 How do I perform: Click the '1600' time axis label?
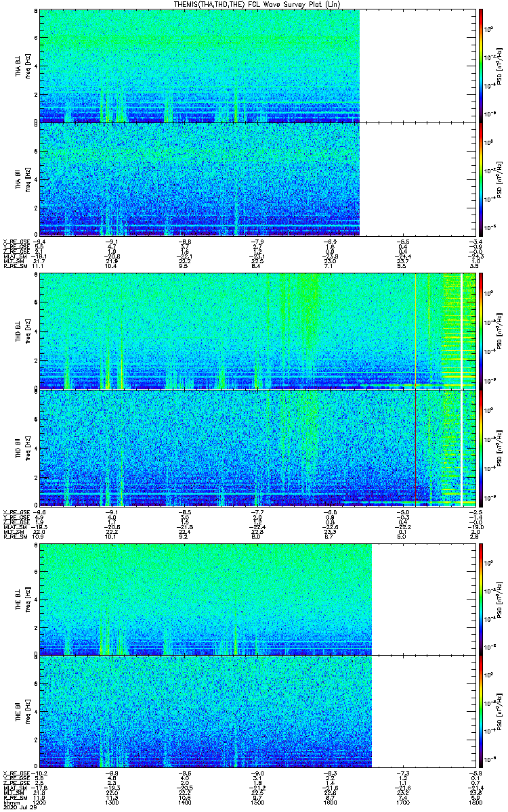[331, 803]
